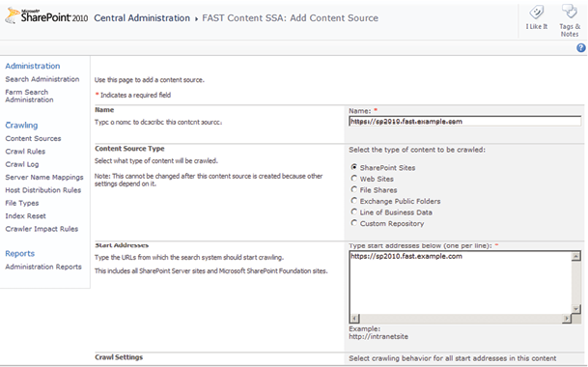The image size is (588, 367).
Task: Click the start addresses scroll left arrow
Action: (x=354, y=319)
